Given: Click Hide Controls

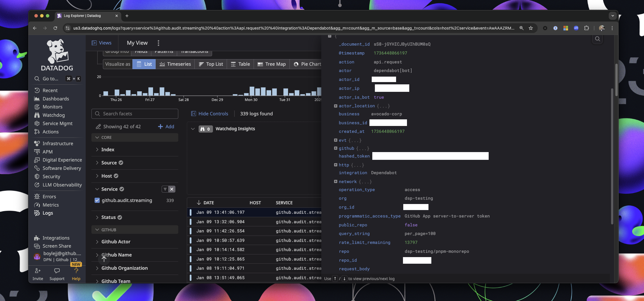Looking at the screenshot, I should coord(210,114).
